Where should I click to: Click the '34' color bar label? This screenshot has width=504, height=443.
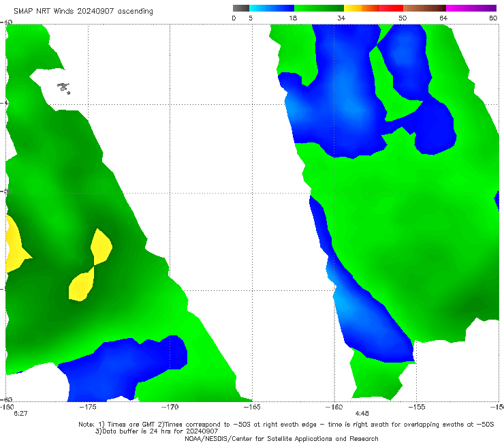(341, 18)
